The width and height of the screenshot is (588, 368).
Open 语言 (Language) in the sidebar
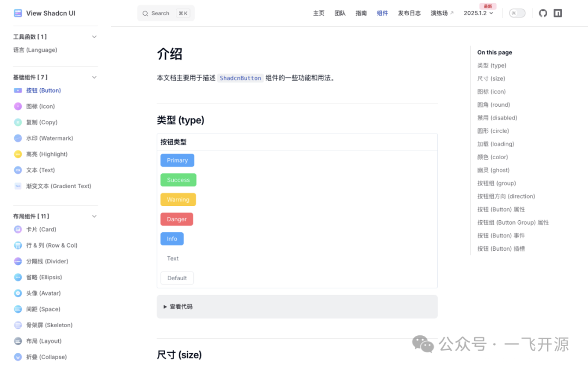(x=35, y=50)
